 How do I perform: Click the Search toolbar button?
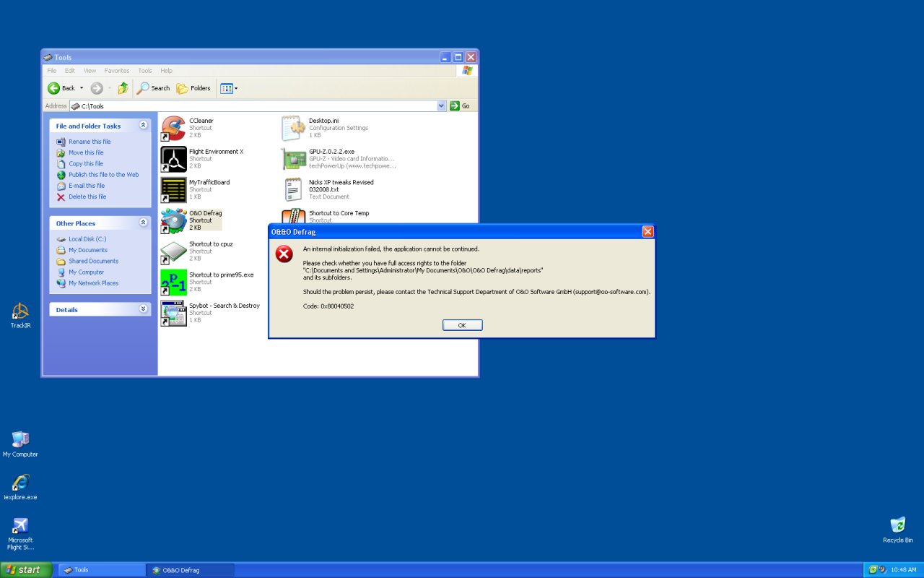click(154, 88)
